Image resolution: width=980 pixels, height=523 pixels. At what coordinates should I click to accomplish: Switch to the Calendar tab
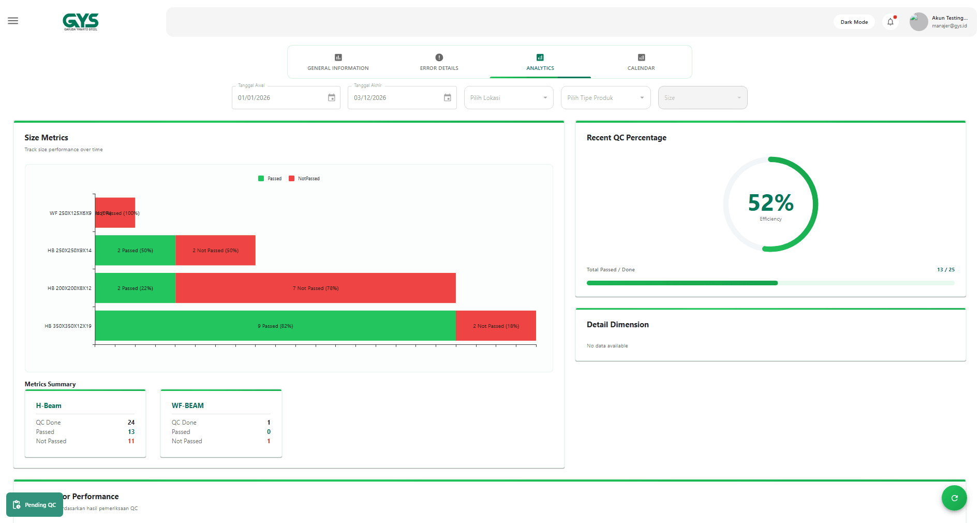tap(641, 62)
